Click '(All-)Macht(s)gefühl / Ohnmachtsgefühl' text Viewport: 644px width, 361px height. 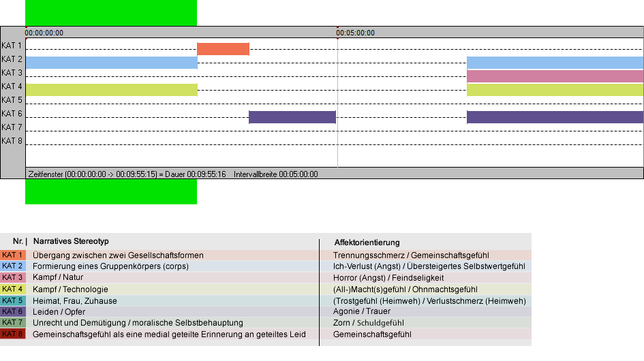point(405,289)
